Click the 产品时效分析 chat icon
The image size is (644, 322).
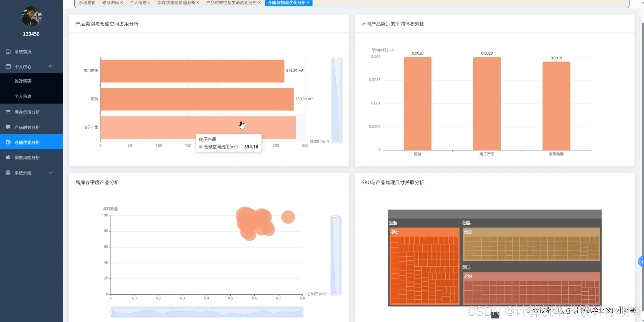tap(8, 127)
